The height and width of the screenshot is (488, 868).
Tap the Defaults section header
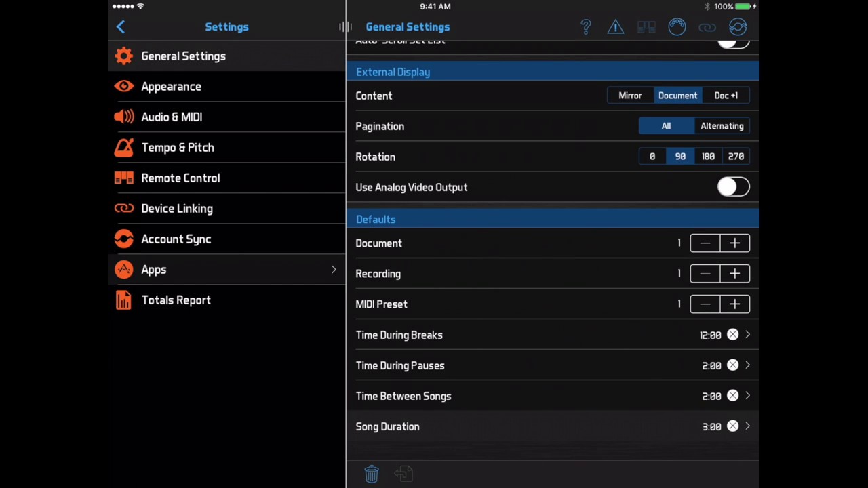553,220
